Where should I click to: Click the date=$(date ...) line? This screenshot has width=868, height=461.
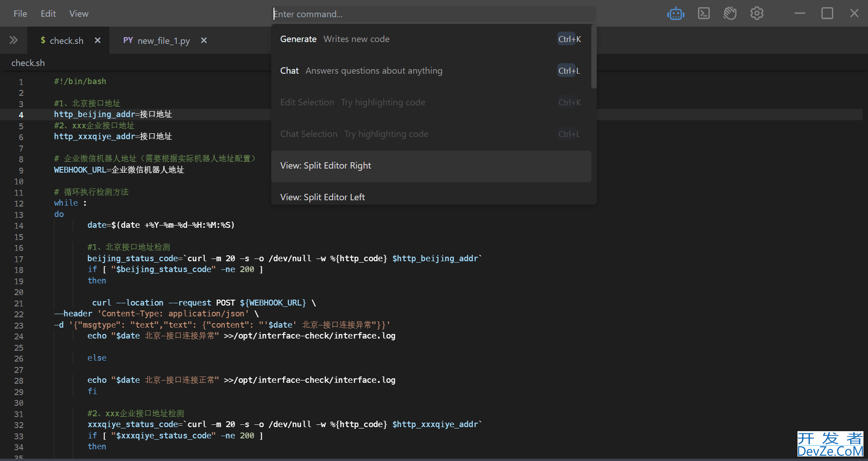coord(161,225)
